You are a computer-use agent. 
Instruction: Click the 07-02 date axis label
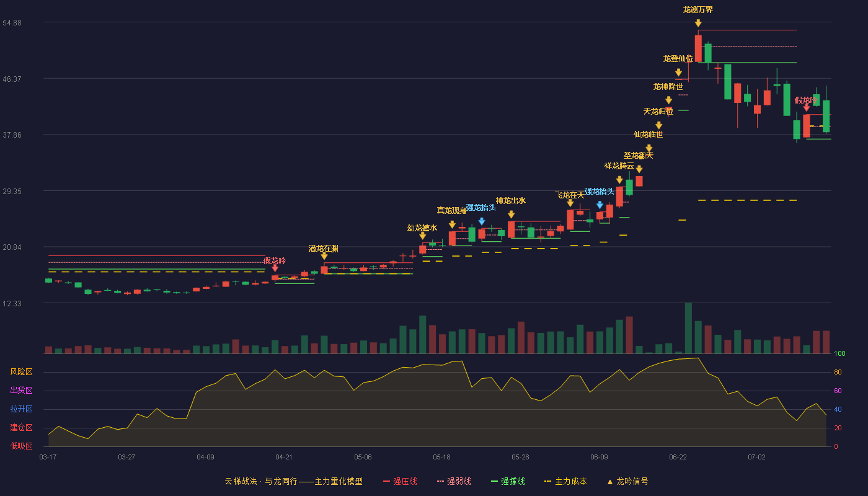point(756,457)
